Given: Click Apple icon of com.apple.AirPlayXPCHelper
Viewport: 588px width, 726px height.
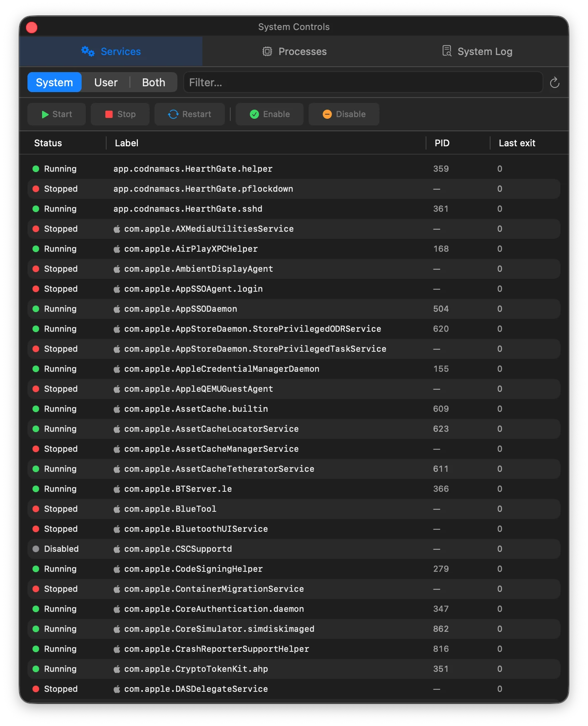Looking at the screenshot, I should (117, 249).
